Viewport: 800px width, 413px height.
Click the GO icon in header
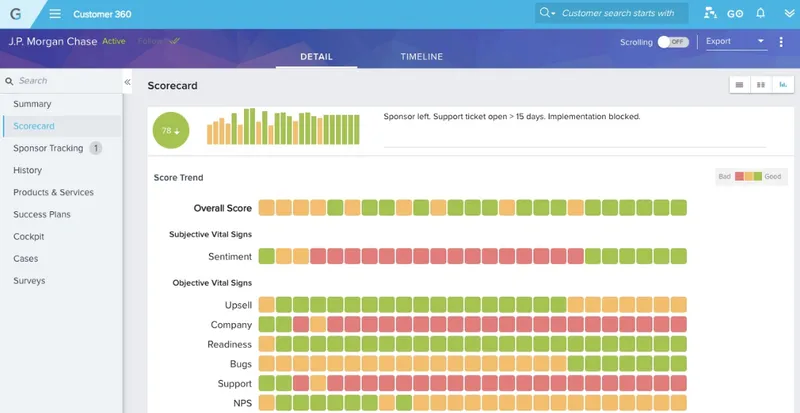pos(735,14)
